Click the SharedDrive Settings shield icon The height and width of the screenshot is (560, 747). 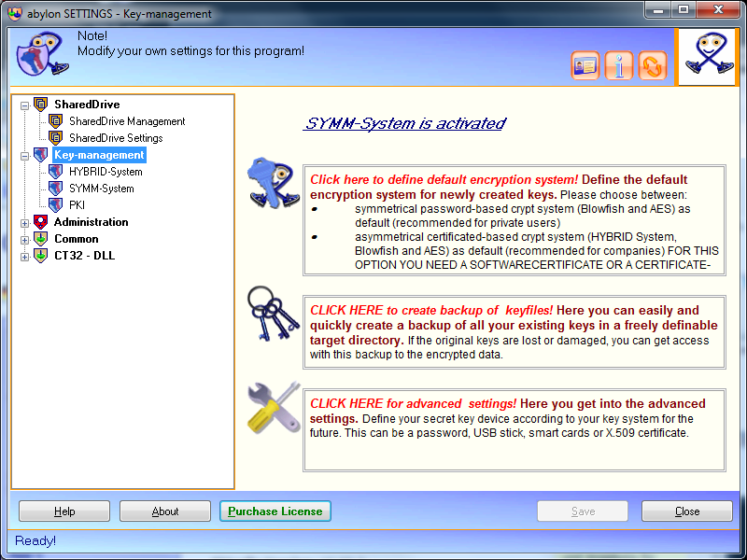pyautogui.click(x=56, y=137)
